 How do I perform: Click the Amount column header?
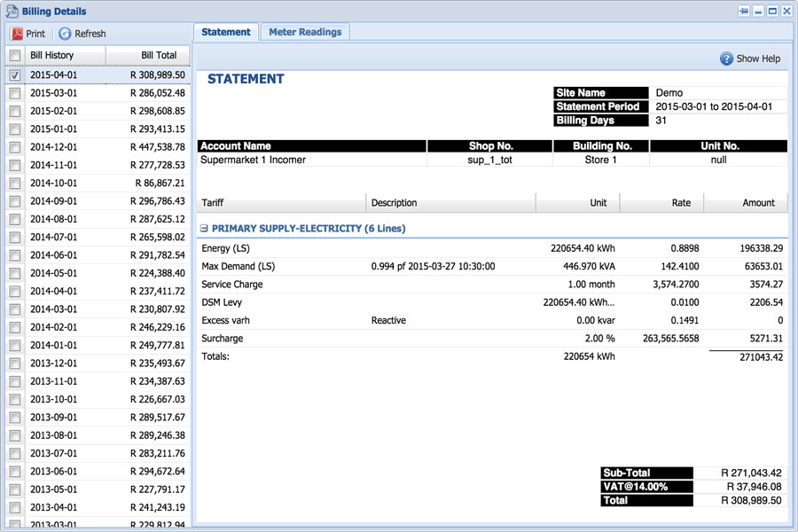(x=746, y=203)
